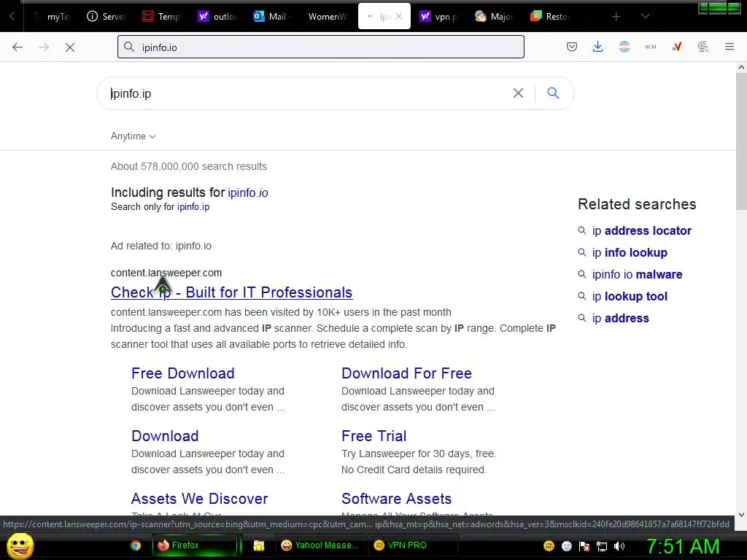Screen dimensions: 747x560
Task: Click the address bar showing ipinfo.io
Action: tap(321, 47)
